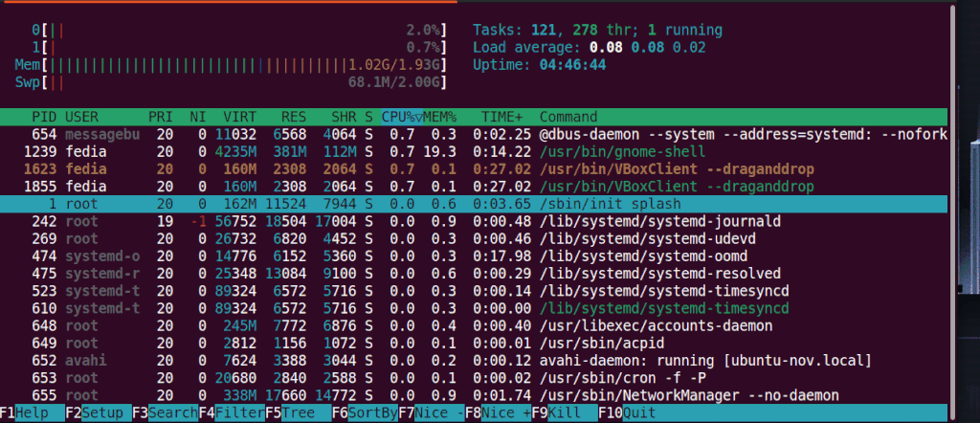
Task: Click journald nice value -1
Action: click(x=198, y=221)
